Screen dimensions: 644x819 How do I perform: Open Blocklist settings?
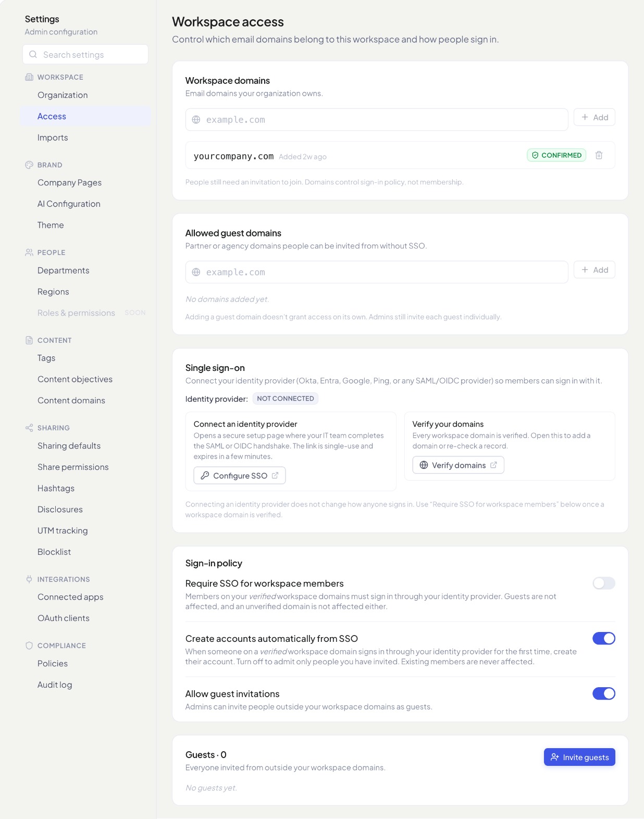[85, 552]
